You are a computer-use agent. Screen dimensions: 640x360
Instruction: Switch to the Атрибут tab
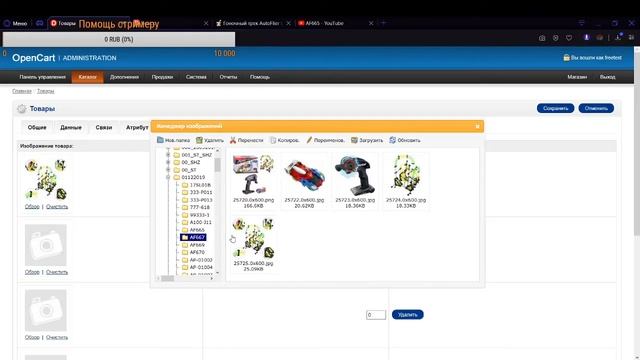pos(137,128)
